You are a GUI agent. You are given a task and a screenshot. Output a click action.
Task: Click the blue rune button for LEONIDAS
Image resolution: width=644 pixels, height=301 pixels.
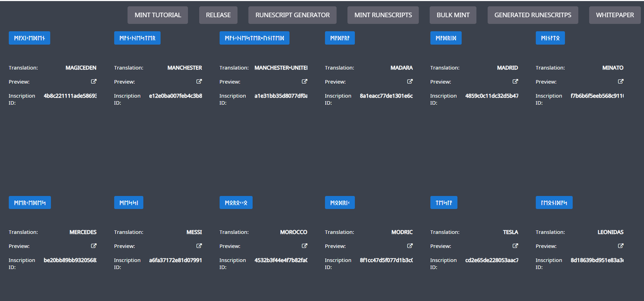point(554,202)
